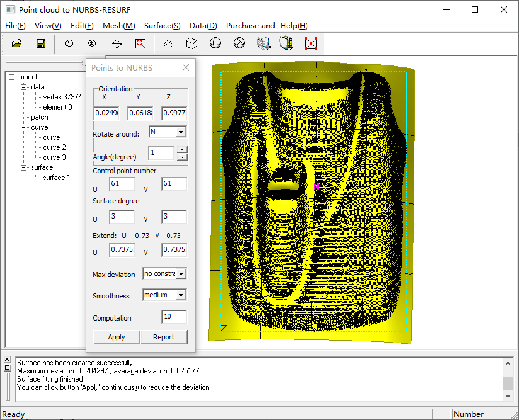
Task: Open the Mesh menu
Action: (118, 26)
